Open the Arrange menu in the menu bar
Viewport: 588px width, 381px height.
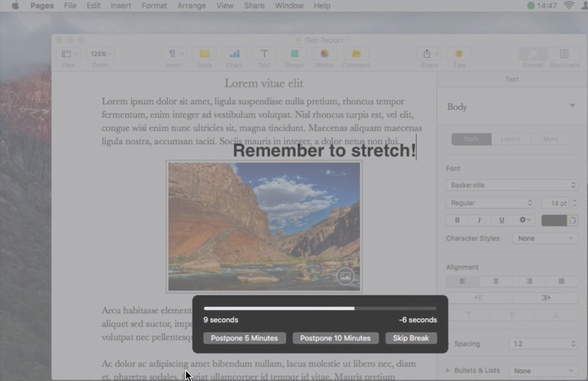coord(191,6)
